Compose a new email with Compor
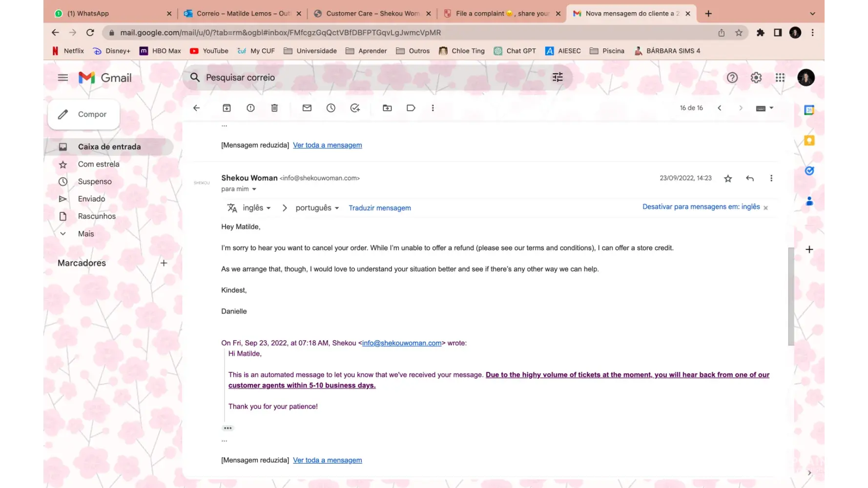This screenshot has width=868, height=488. pyautogui.click(x=83, y=114)
